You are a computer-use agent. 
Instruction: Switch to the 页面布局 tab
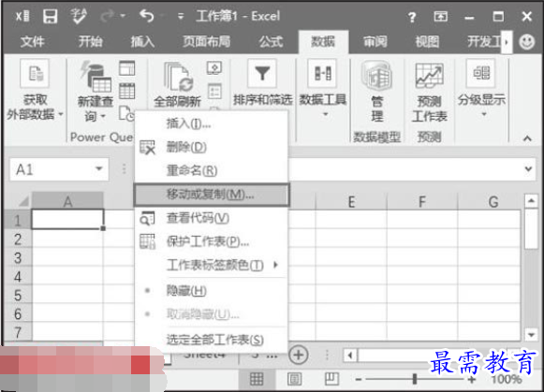coord(207,42)
